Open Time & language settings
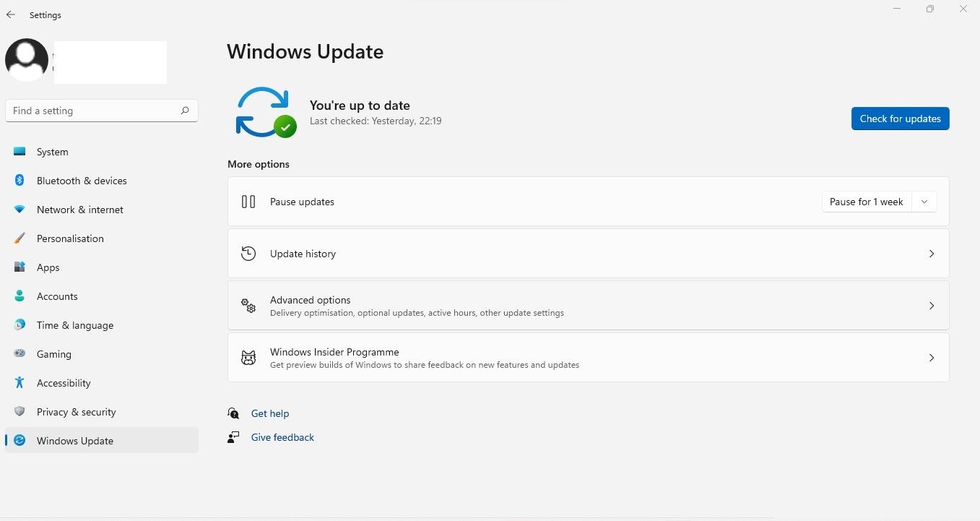Viewport: 980px width, 521px height. pyautogui.click(x=102, y=325)
